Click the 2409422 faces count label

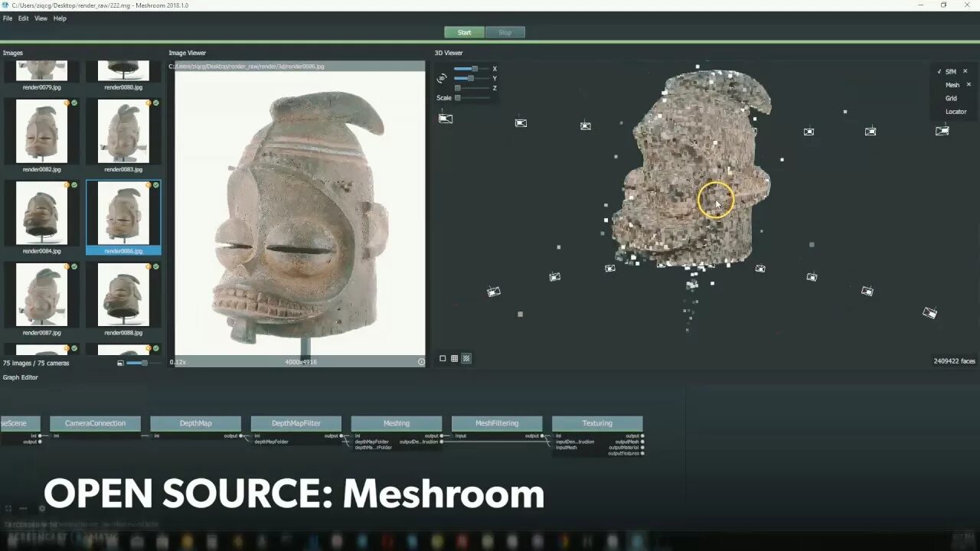click(x=954, y=361)
